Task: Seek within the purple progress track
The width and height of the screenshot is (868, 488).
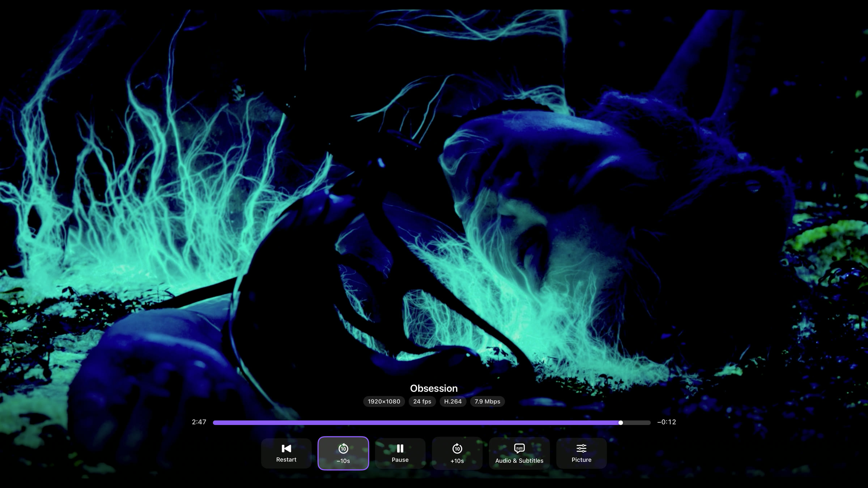Action: tap(432, 423)
